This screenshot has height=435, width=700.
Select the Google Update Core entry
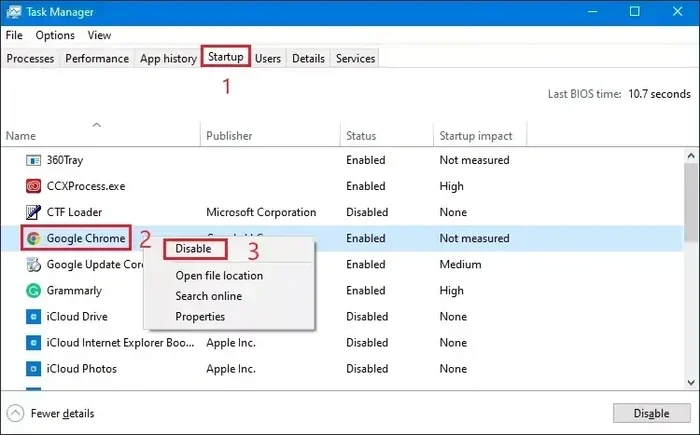(95, 264)
